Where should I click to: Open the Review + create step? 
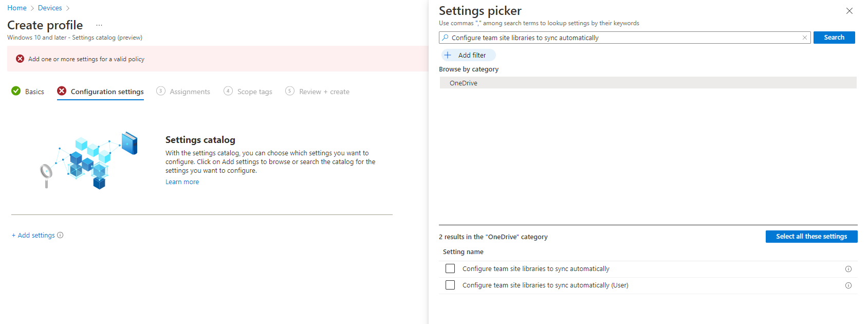(x=318, y=92)
